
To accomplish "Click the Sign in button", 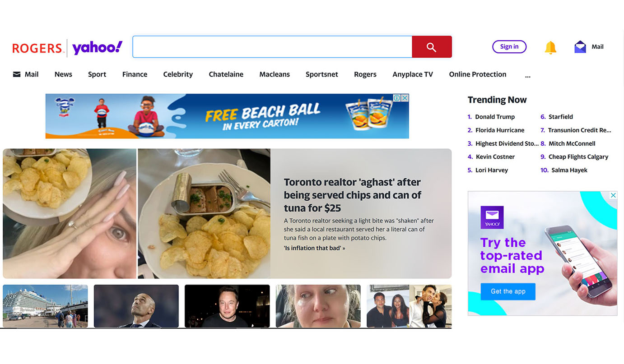I will (x=509, y=46).
